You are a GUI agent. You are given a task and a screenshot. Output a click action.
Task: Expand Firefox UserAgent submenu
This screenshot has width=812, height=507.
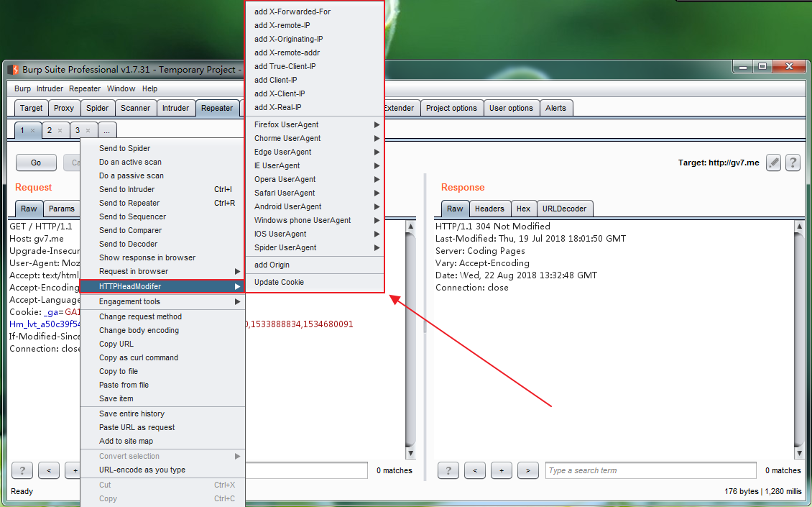click(315, 124)
